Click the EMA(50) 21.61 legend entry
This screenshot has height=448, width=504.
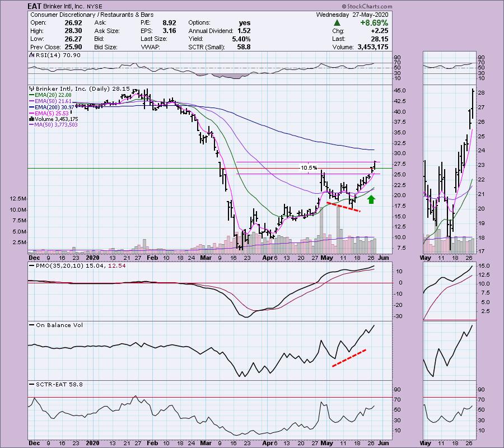point(50,101)
